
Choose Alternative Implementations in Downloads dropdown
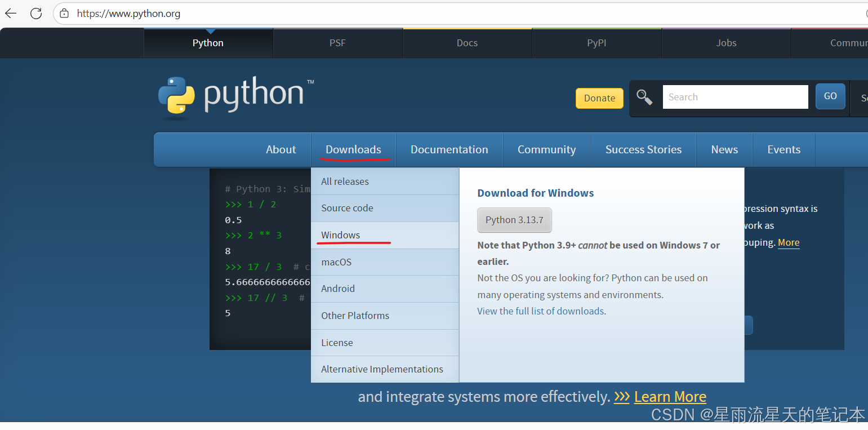pyautogui.click(x=385, y=369)
